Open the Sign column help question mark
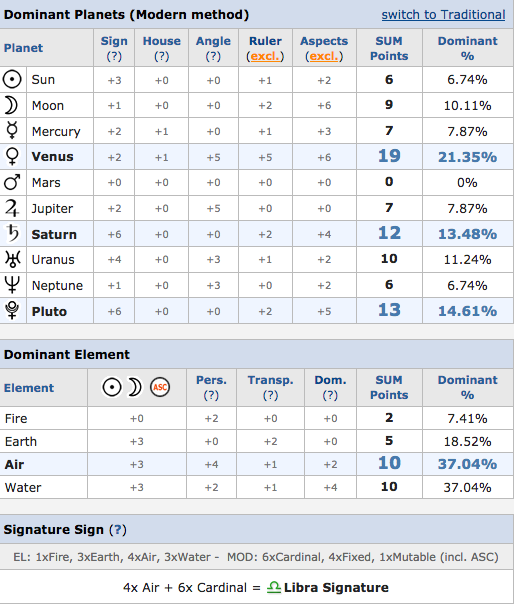The image size is (514, 604). click(x=114, y=56)
